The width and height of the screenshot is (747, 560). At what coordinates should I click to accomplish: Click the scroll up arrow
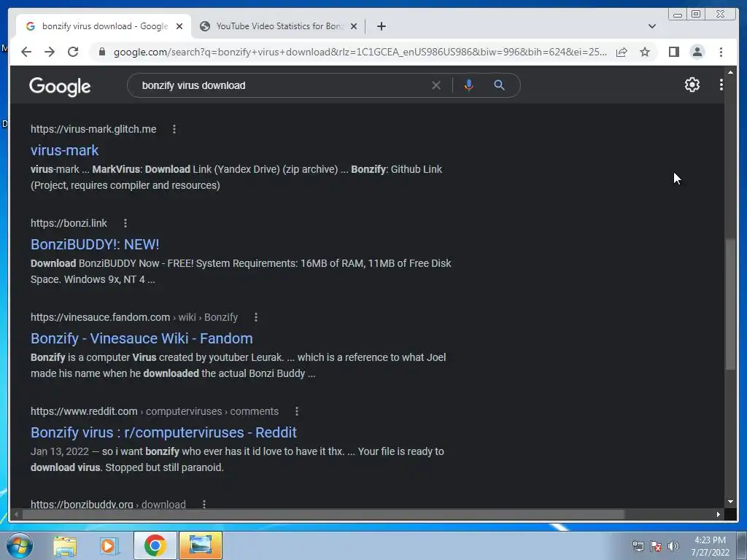730,72
